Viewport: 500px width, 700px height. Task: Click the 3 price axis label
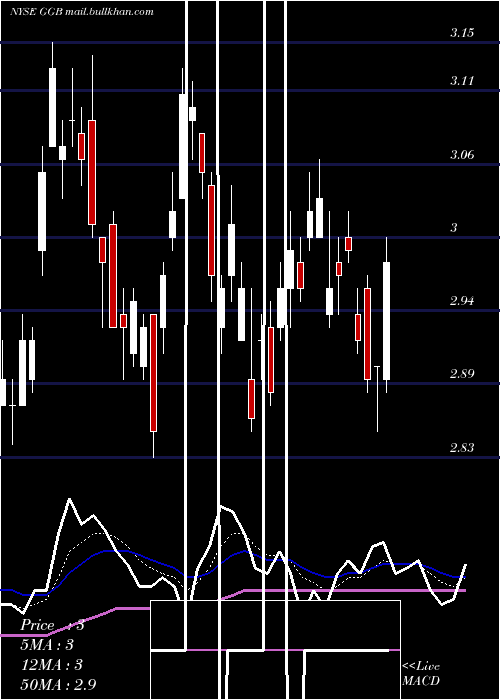click(x=454, y=228)
